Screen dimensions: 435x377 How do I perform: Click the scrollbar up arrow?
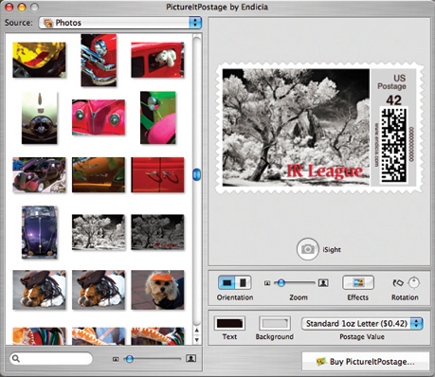point(197,330)
